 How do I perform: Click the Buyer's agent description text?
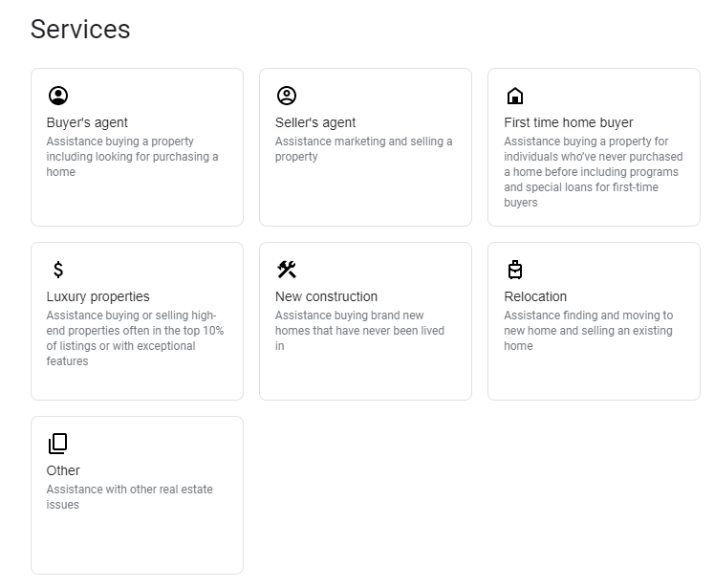coord(133,157)
